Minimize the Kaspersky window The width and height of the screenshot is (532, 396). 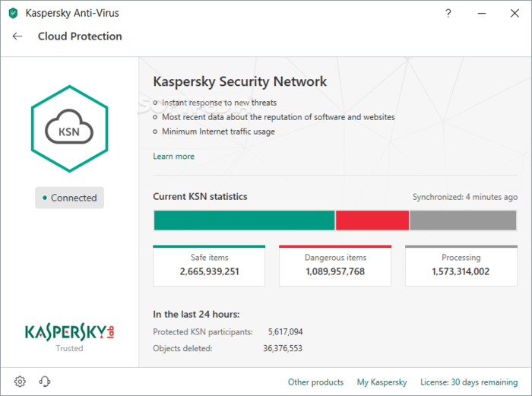coord(482,13)
